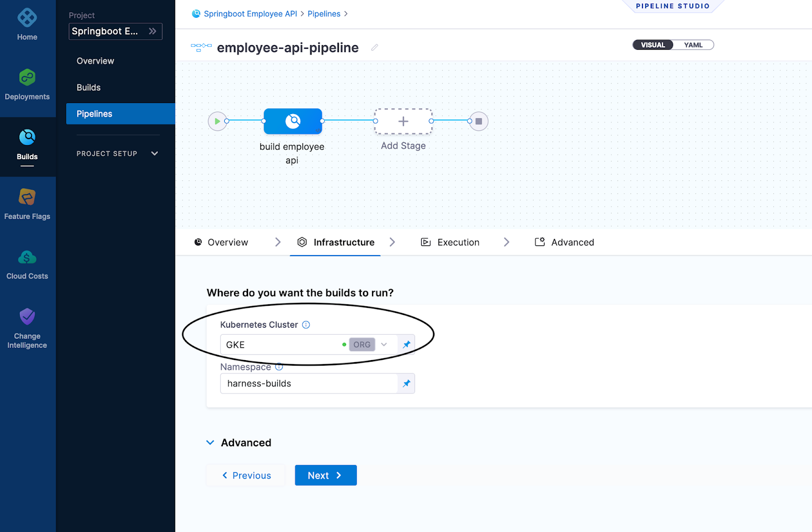Click the pin icon for Namespace field

click(406, 383)
